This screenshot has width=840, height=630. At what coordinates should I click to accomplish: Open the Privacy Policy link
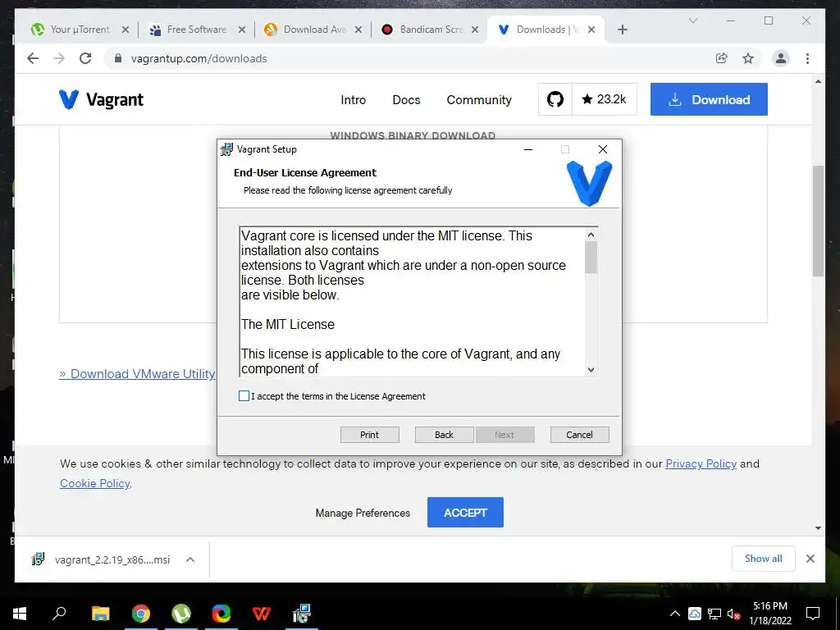701,463
